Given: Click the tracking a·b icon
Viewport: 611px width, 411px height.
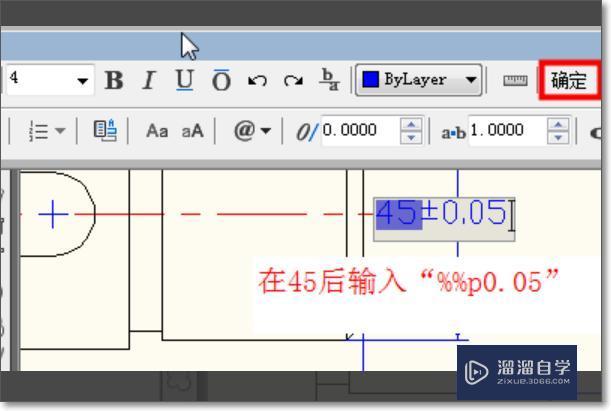Looking at the screenshot, I should coord(453,133).
